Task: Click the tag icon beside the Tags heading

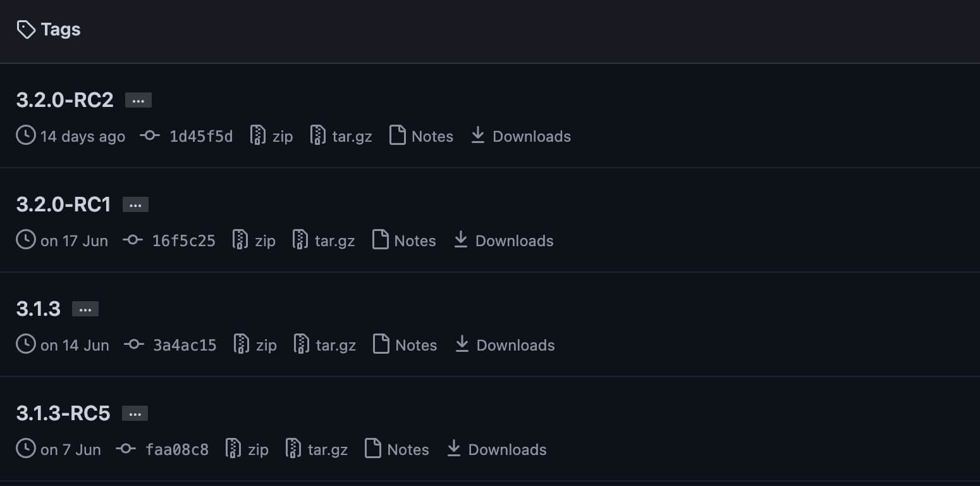Action: point(26,29)
